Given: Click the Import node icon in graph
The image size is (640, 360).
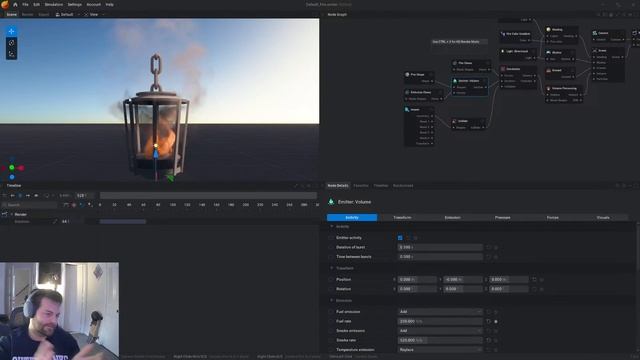Looking at the screenshot, I should tap(407, 109).
